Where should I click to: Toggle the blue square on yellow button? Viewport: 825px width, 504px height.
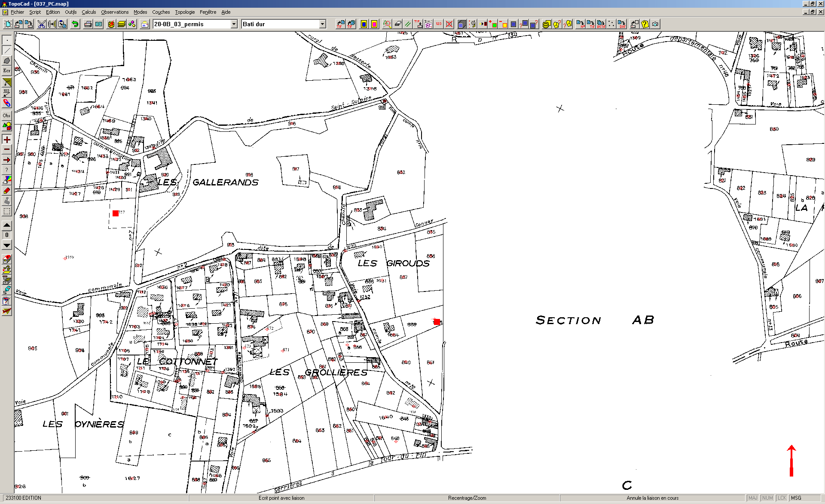coord(364,24)
